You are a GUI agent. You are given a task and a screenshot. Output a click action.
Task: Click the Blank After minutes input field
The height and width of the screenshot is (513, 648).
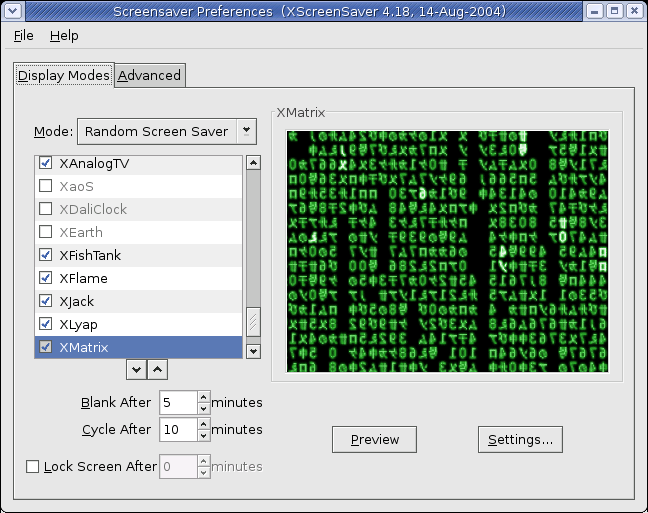pyautogui.click(x=177, y=403)
